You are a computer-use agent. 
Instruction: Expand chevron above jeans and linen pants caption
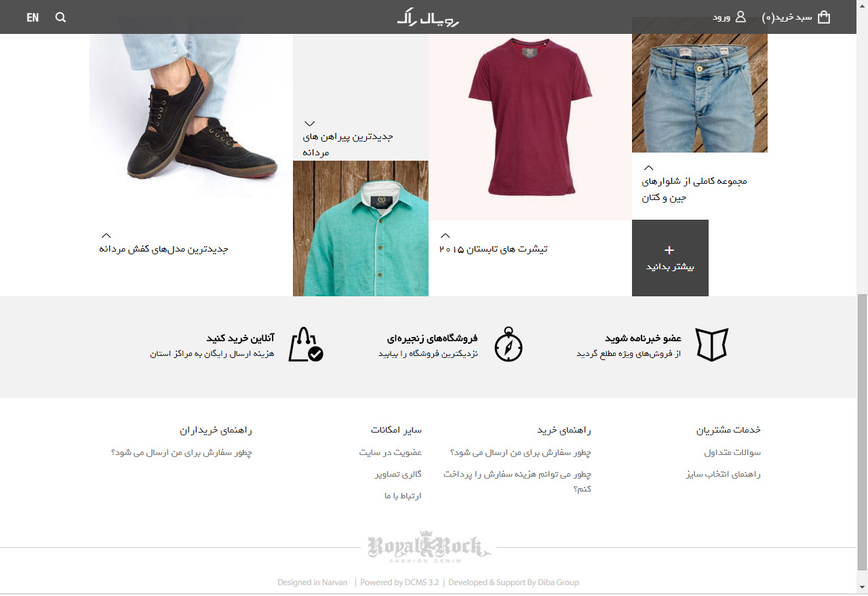(x=648, y=167)
